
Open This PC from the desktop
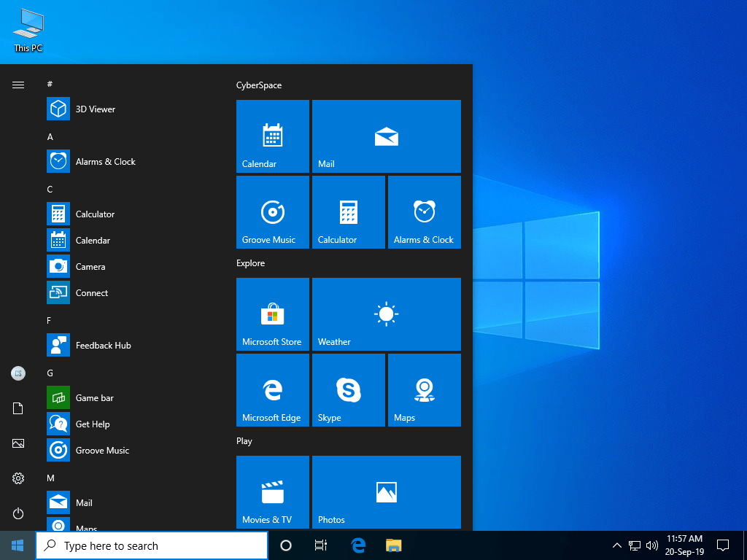click(x=27, y=29)
